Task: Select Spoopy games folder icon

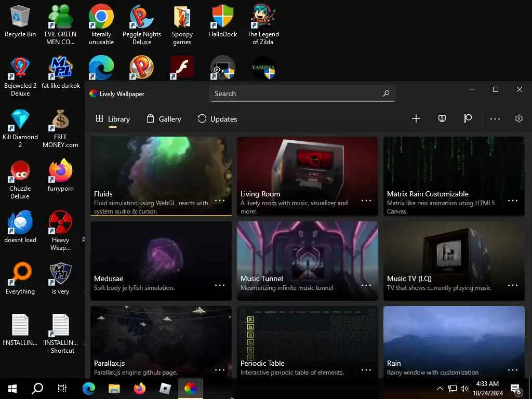Action: [182, 25]
